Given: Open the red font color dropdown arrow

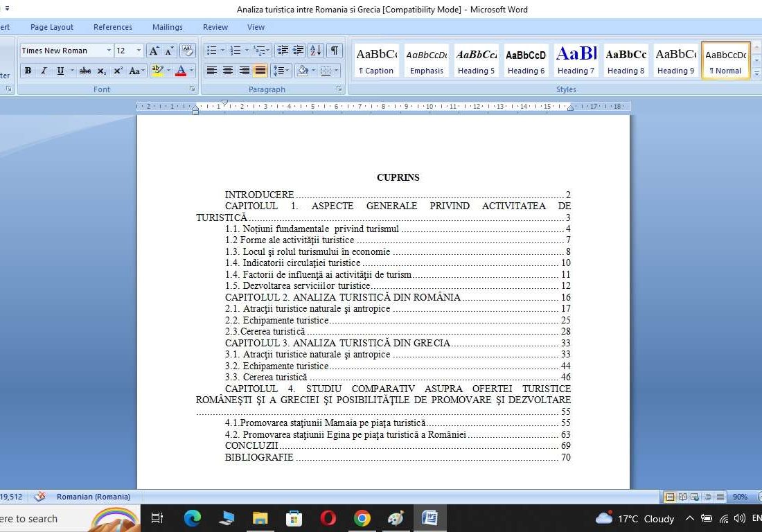Looking at the screenshot, I should [191, 71].
